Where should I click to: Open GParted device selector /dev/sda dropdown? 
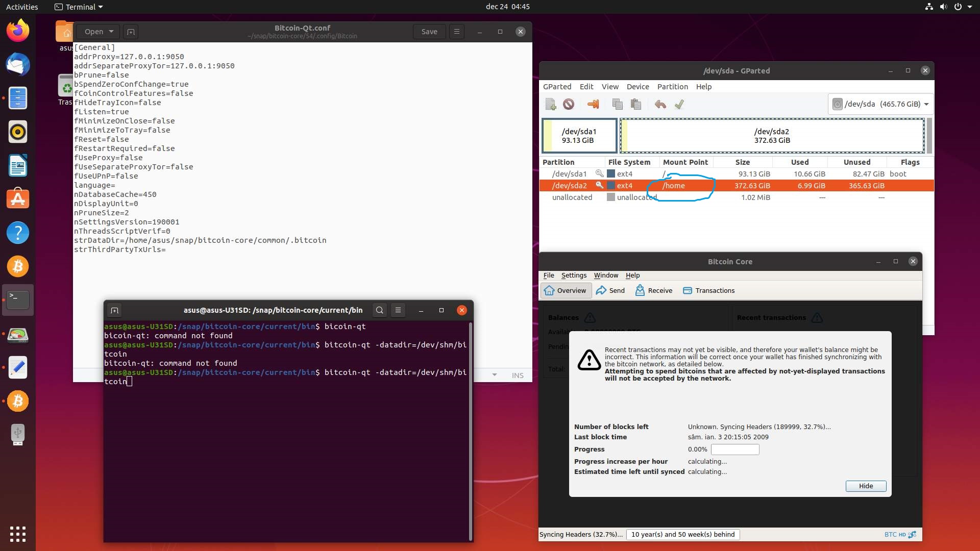click(880, 104)
